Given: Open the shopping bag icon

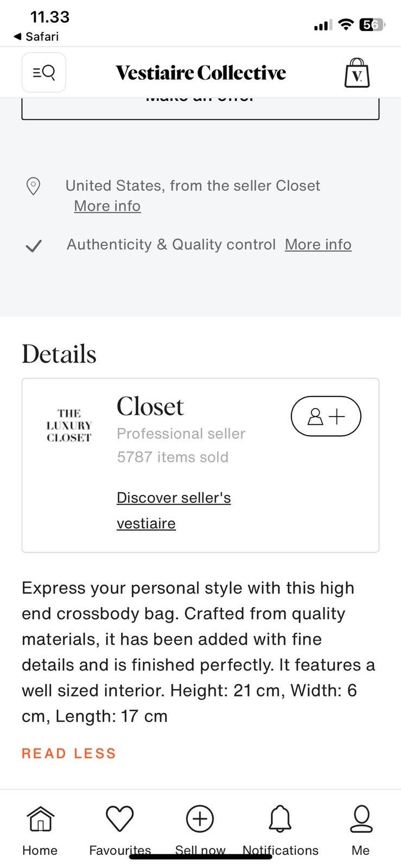Looking at the screenshot, I should coord(357,73).
